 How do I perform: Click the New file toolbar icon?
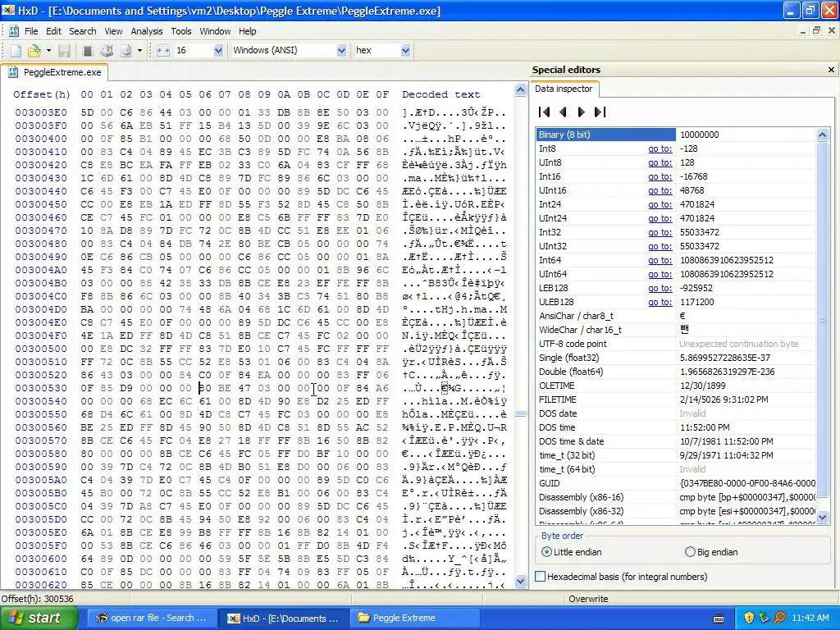tap(16, 50)
